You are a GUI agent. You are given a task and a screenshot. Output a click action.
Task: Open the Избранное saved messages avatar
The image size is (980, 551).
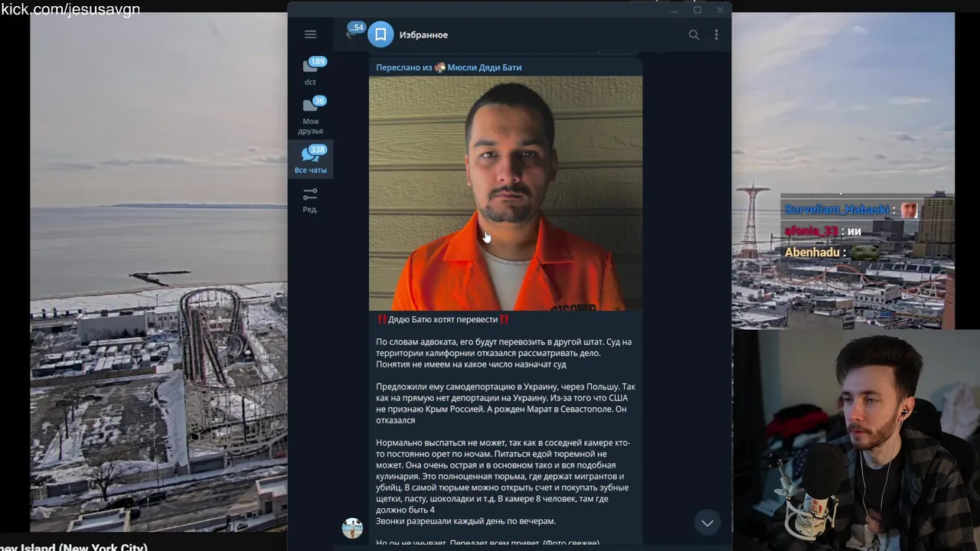pos(381,34)
